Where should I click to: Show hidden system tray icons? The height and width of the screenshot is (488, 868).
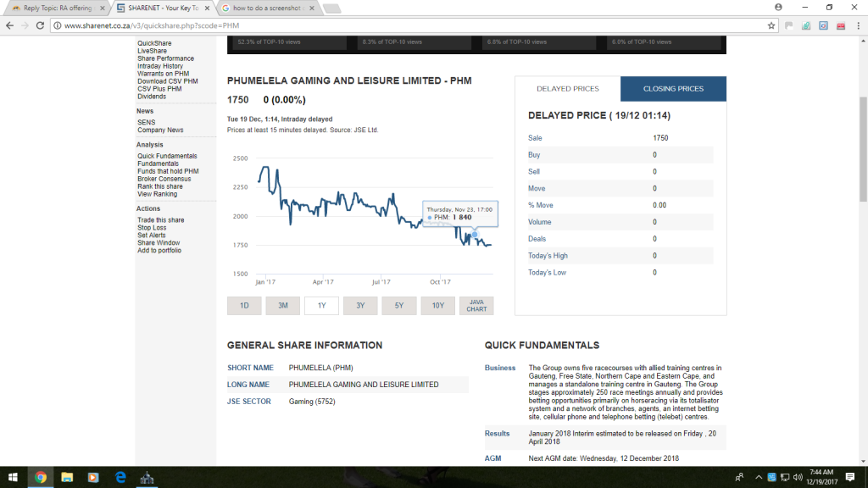click(758, 477)
